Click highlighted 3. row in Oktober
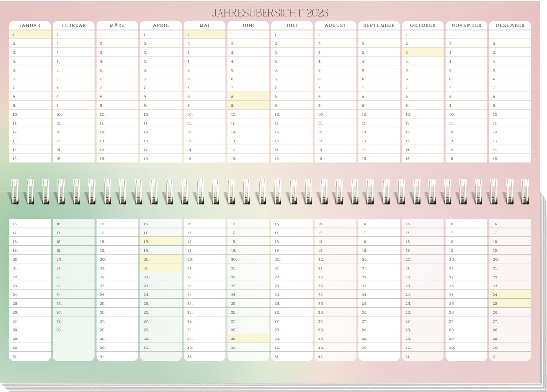The height and width of the screenshot is (392, 547). click(x=423, y=53)
